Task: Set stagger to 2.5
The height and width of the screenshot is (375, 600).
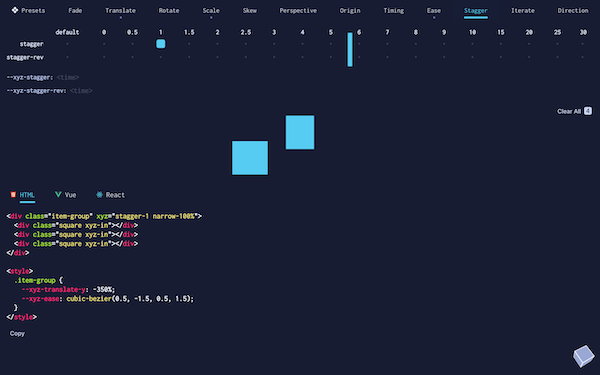Action: 246,44
